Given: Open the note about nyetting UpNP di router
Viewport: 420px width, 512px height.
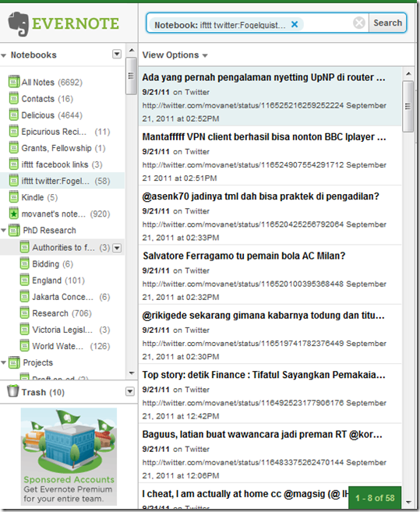Looking at the screenshot, I should (x=270, y=97).
